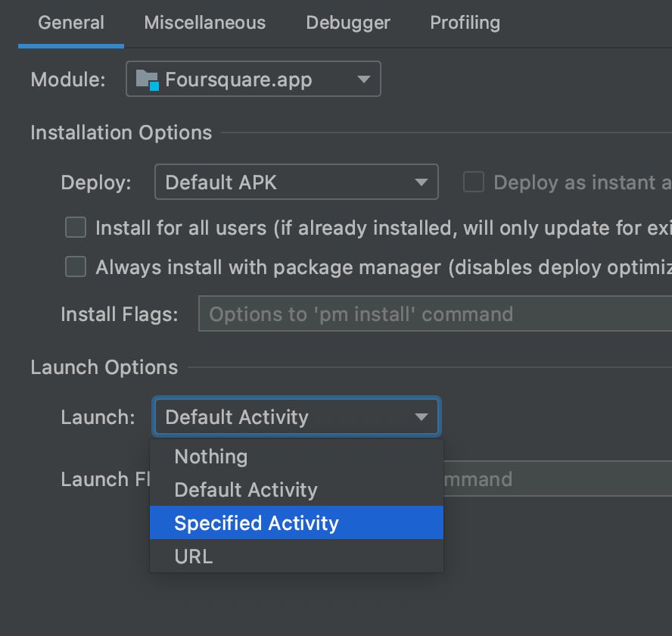Collapse the Launch Default Activity dropdown
672x636 pixels.
click(297, 416)
